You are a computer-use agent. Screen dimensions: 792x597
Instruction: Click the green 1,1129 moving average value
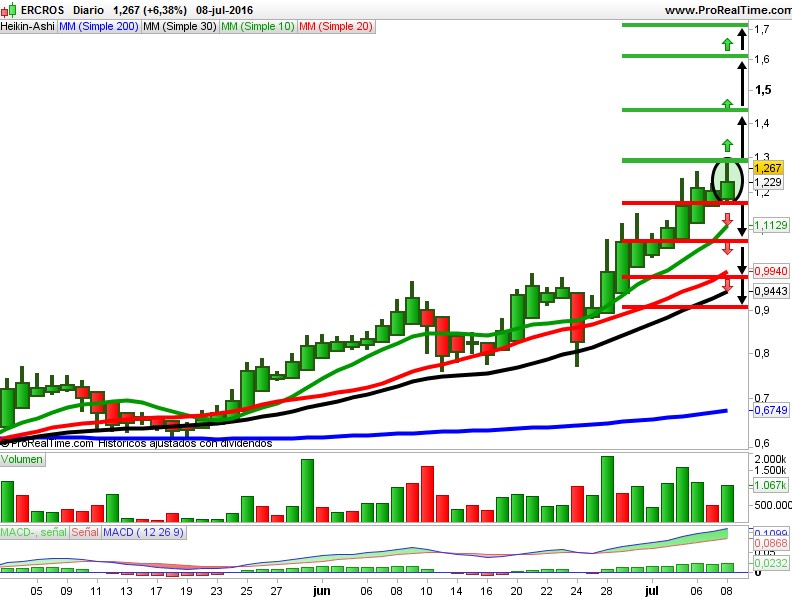tap(770, 225)
